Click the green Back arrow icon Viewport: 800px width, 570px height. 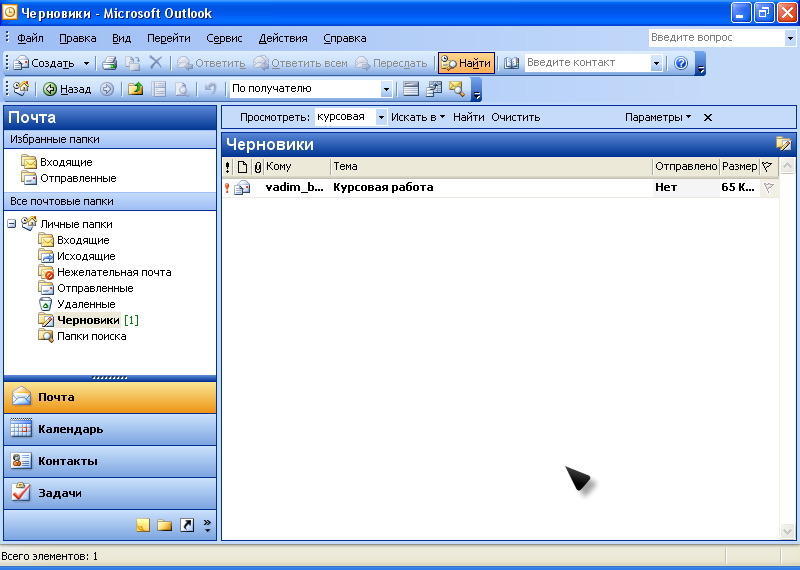(49, 89)
